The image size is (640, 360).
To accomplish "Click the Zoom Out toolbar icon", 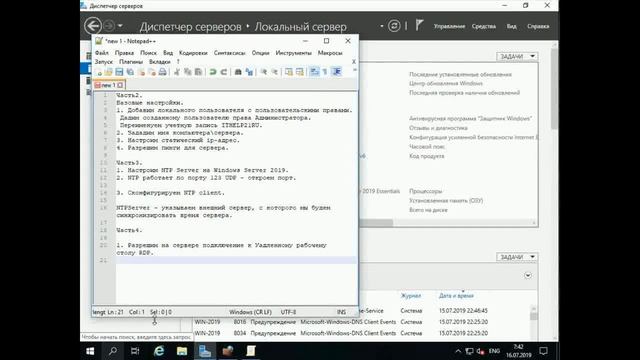I will 275,72.
